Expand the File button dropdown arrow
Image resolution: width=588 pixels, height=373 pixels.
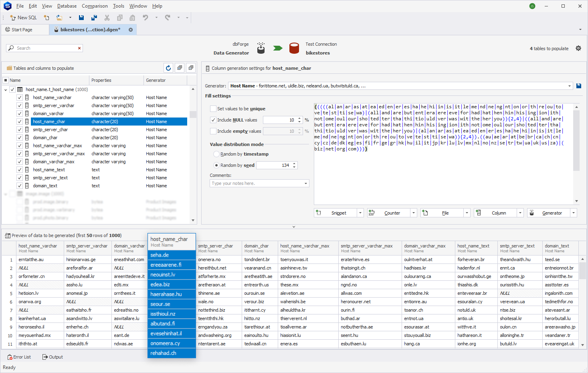[467, 213]
